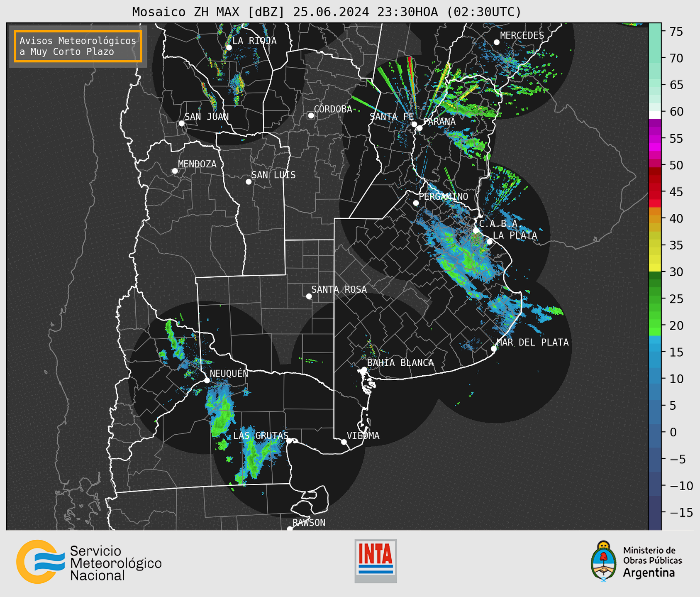Click the LAS GRUTAS city label
700x597 pixels.
(261, 436)
